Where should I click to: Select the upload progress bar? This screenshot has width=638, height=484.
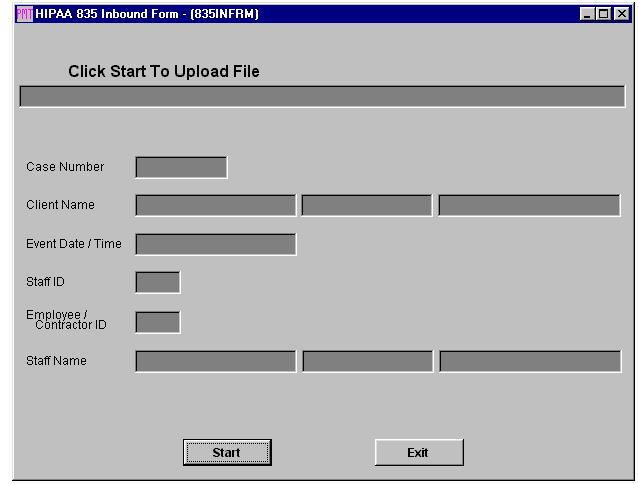[x=322, y=97]
